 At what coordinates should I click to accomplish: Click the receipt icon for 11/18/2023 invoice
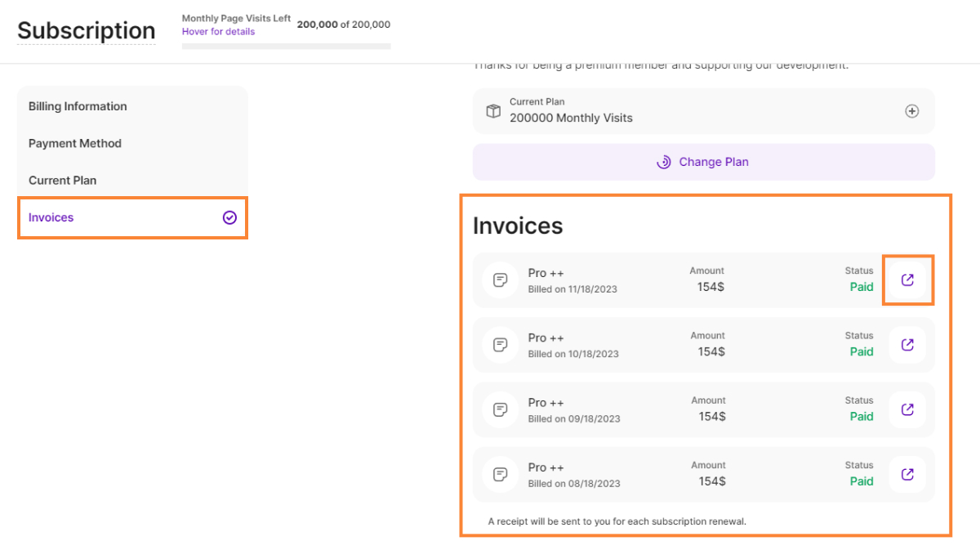[x=501, y=280]
